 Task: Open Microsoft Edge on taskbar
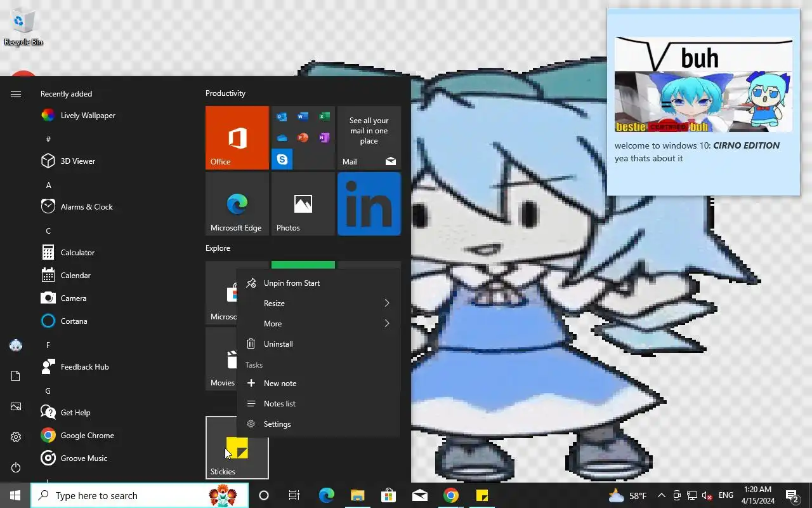coord(327,495)
